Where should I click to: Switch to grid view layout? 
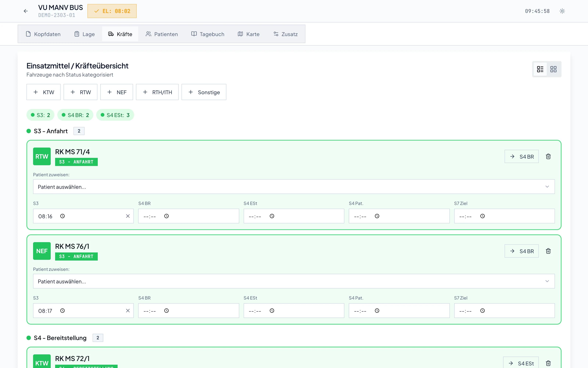pyautogui.click(x=553, y=69)
